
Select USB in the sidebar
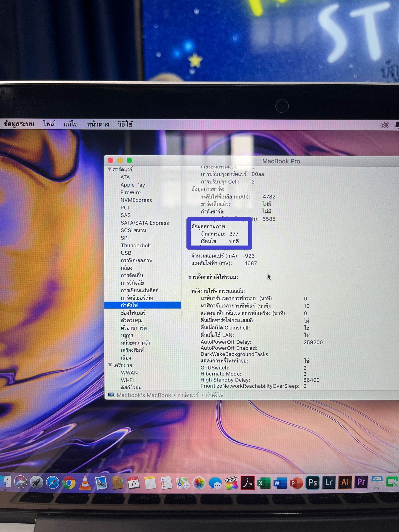pyautogui.click(x=126, y=253)
